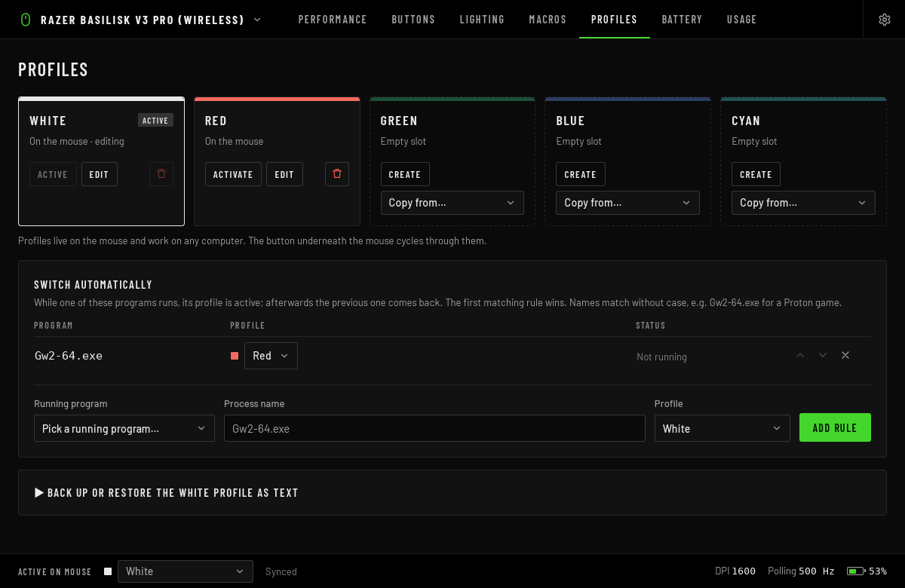The image size is (905, 588).
Task: Delete the Red profile with the trash icon
Action: point(337,174)
